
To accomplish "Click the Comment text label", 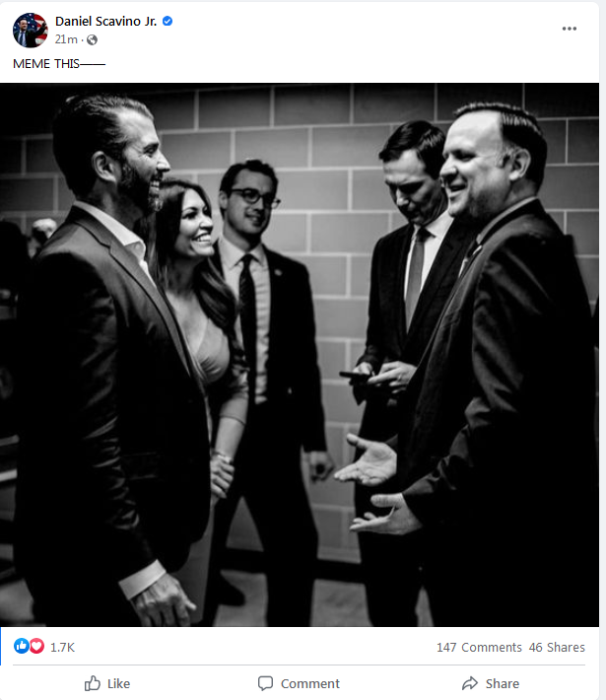I will (x=310, y=684).
